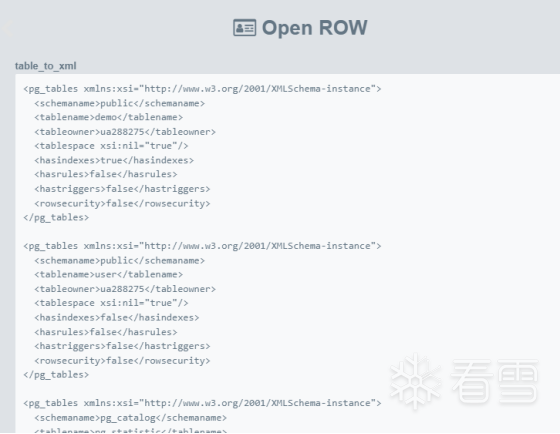Click the hasindexes true line

114,160
